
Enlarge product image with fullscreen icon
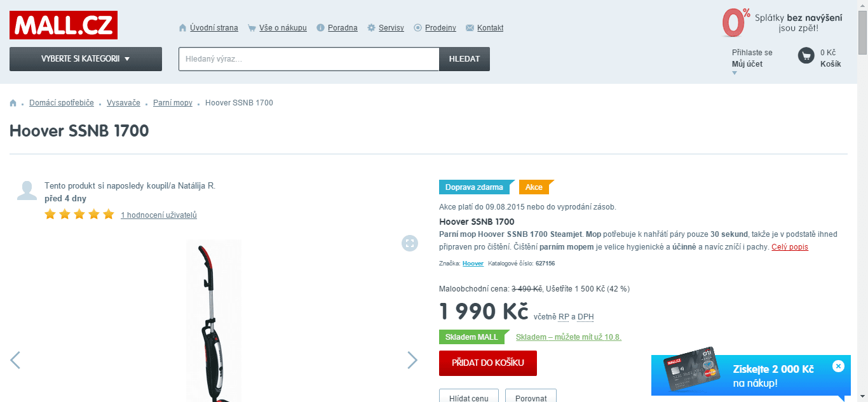tap(410, 243)
